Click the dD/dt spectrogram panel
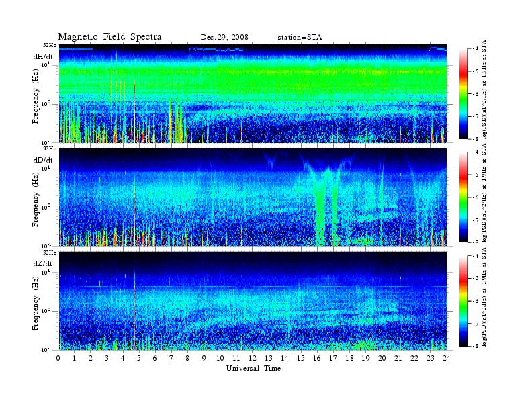The width and height of the screenshot is (532, 411). 253,197
